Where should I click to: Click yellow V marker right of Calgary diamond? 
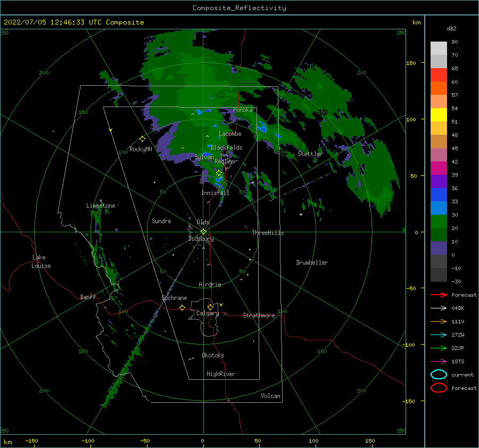pos(221,305)
